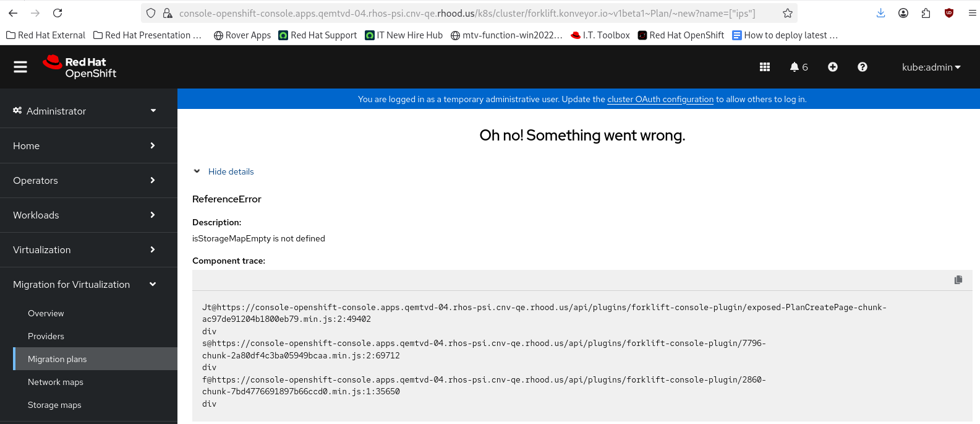Bookmark this page with the star icon

788,13
